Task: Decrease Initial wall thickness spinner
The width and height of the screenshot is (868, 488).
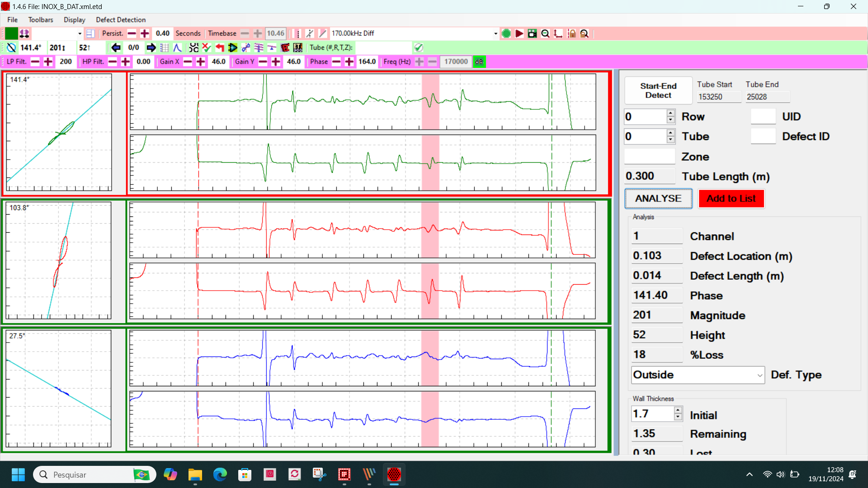Action: (x=678, y=417)
